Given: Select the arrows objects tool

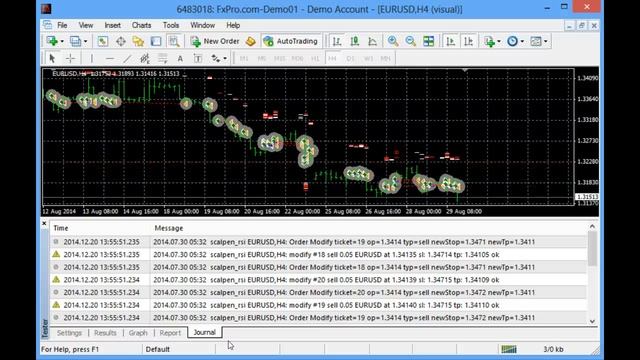Looking at the screenshot, I should pos(216,58).
